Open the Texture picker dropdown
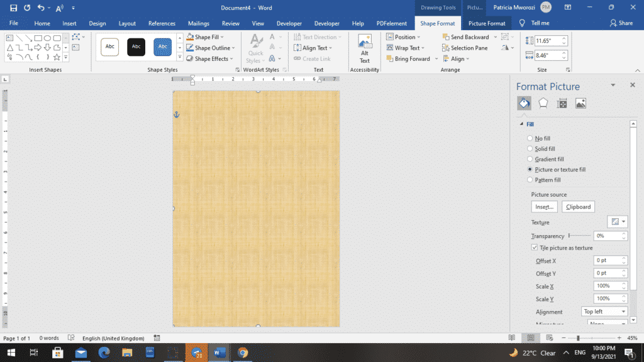The width and height of the screenshot is (644, 362). tap(617, 221)
